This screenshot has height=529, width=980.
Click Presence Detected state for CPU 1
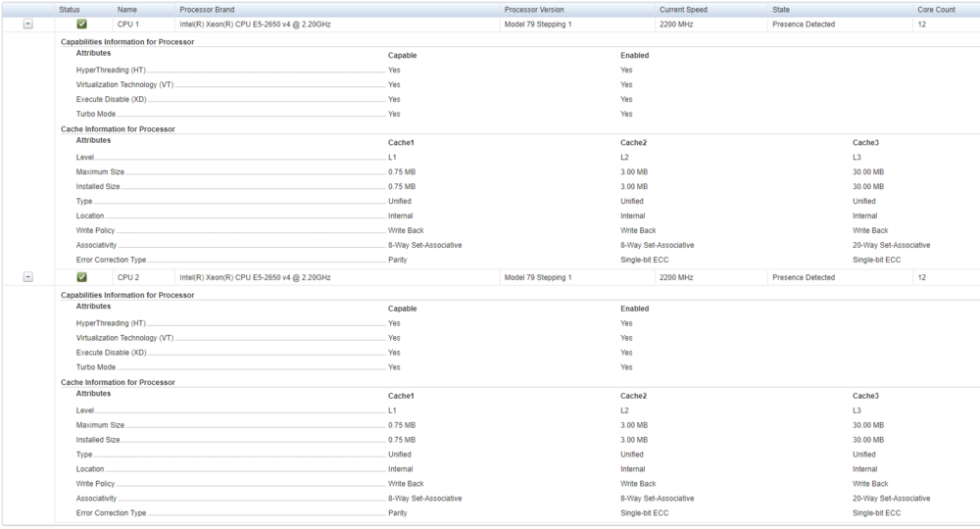pos(804,24)
